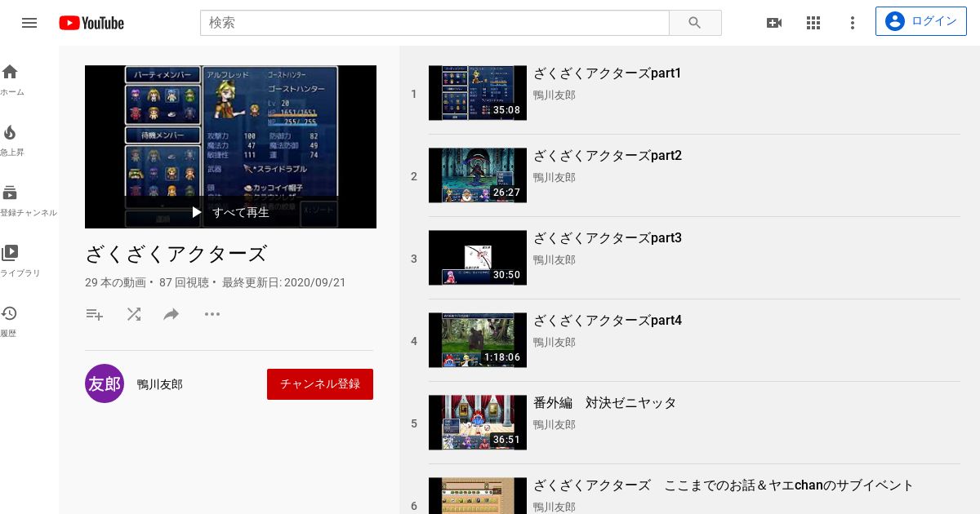Screen dimensions: 980x514
Task: Click the search magnifier button
Action: pos(695,23)
